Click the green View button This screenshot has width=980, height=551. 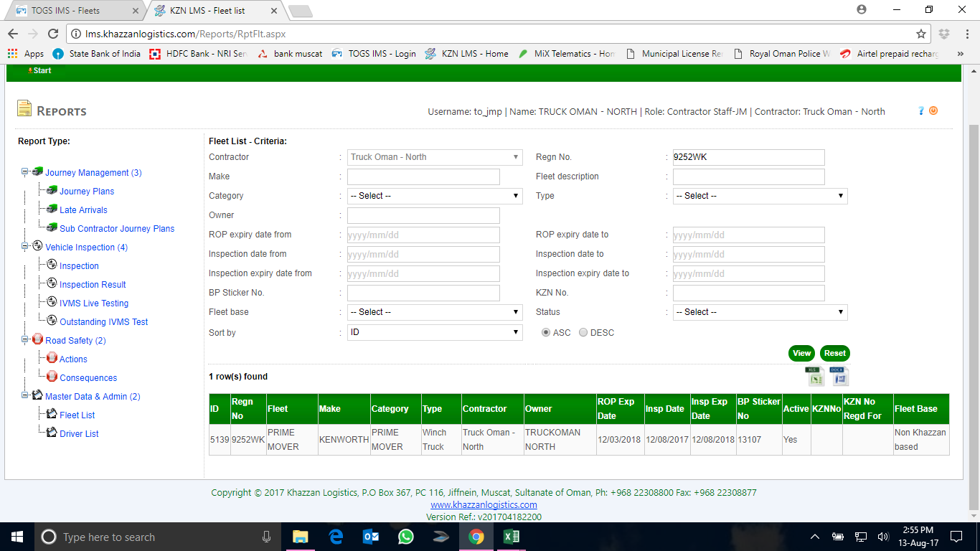[801, 353]
